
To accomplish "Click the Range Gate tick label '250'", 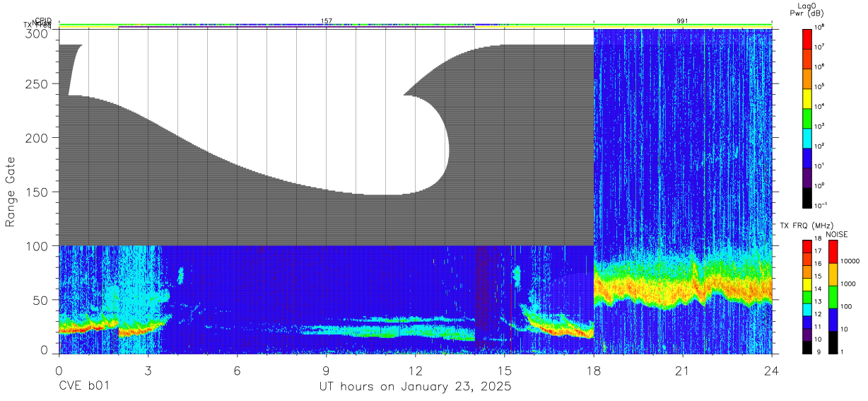I will pyautogui.click(x=37, y=83).
